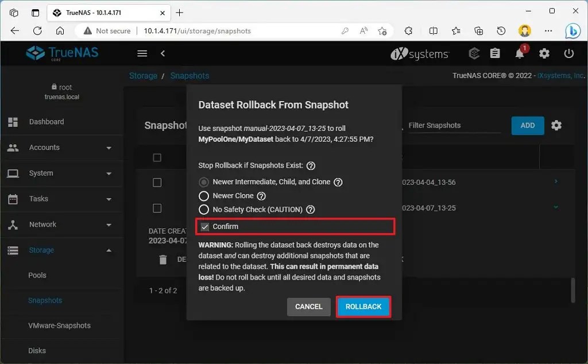Uncheck the Confirm checkbox

click(204, 226)
